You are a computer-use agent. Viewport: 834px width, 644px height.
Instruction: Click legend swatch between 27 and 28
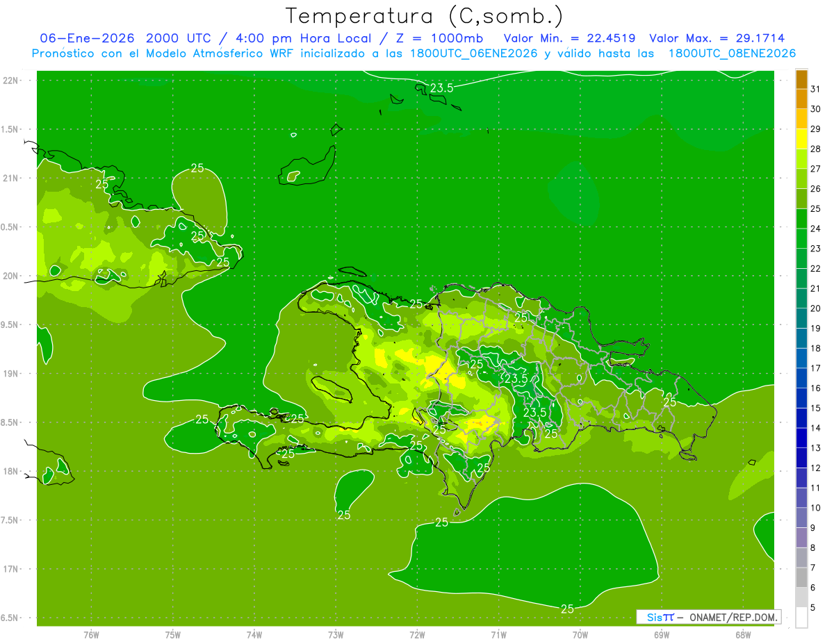point(801,158)
